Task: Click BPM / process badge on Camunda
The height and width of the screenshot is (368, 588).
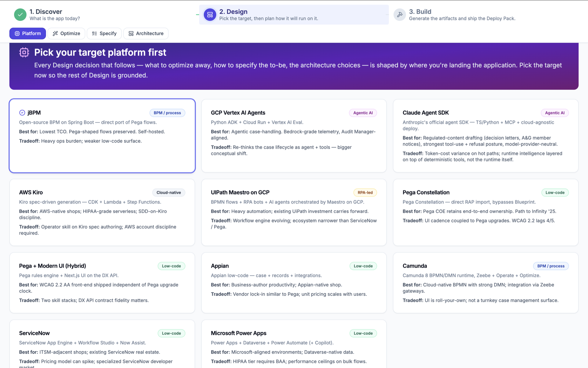Action: pyautogui.click(x=551, y=266)
